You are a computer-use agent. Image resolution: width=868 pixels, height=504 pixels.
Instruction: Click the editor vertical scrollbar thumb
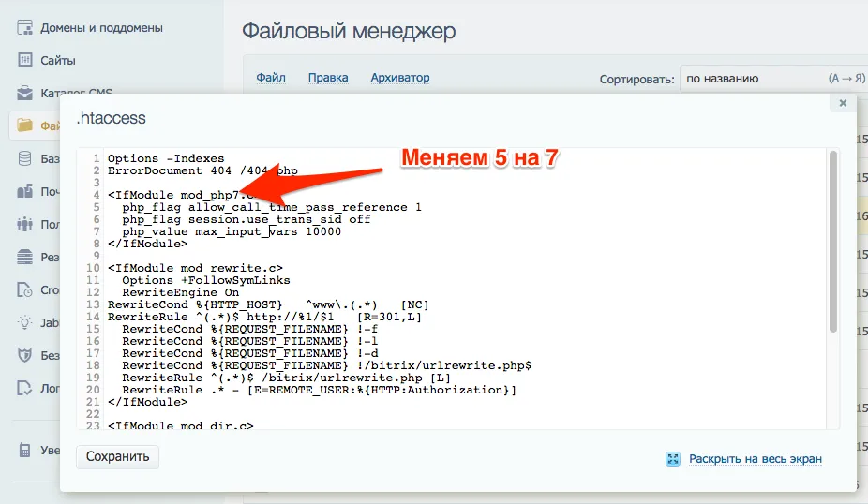point(833,242)
